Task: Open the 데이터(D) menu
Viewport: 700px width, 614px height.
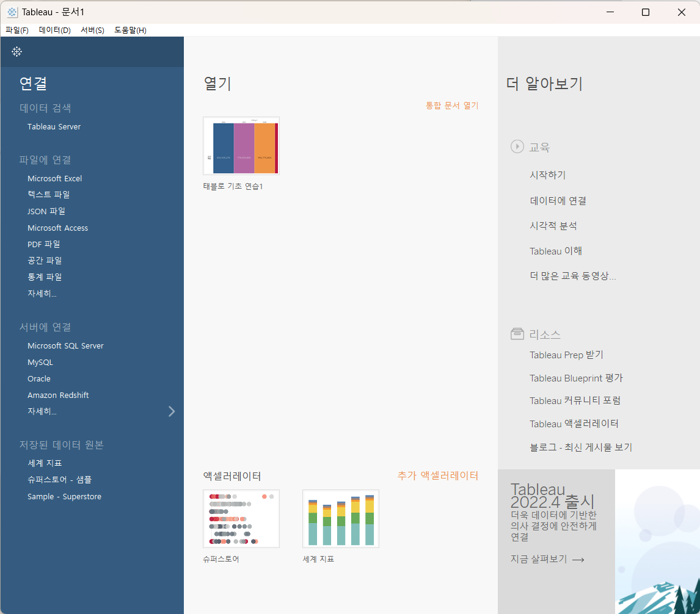Action: click(x=54, y=30)
